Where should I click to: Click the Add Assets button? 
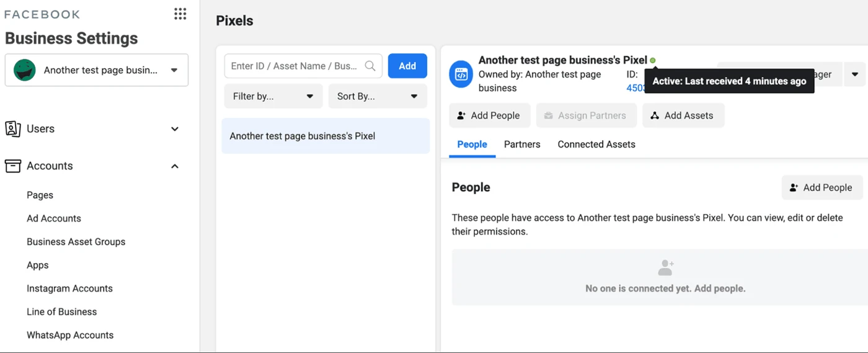[x=683, y=115]
